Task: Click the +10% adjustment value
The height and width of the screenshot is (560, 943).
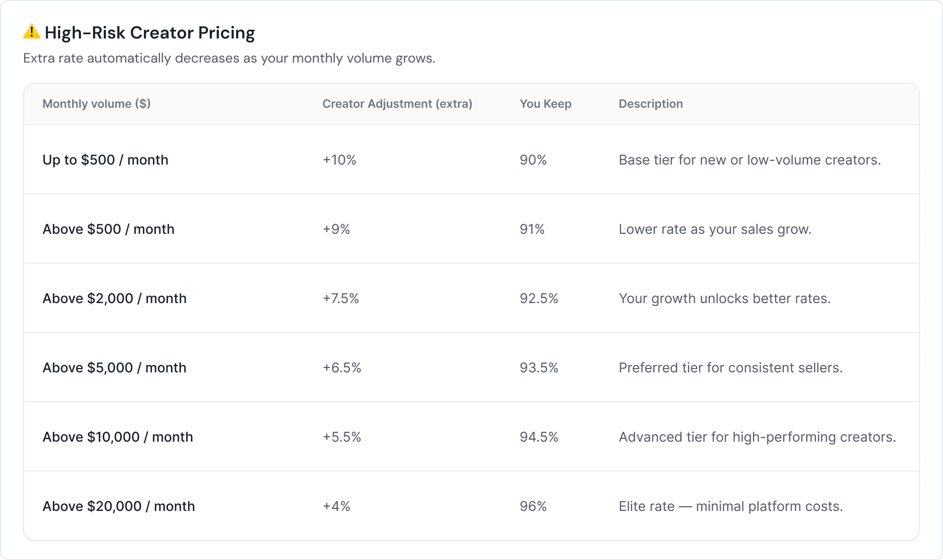Action: coord(339,160)
